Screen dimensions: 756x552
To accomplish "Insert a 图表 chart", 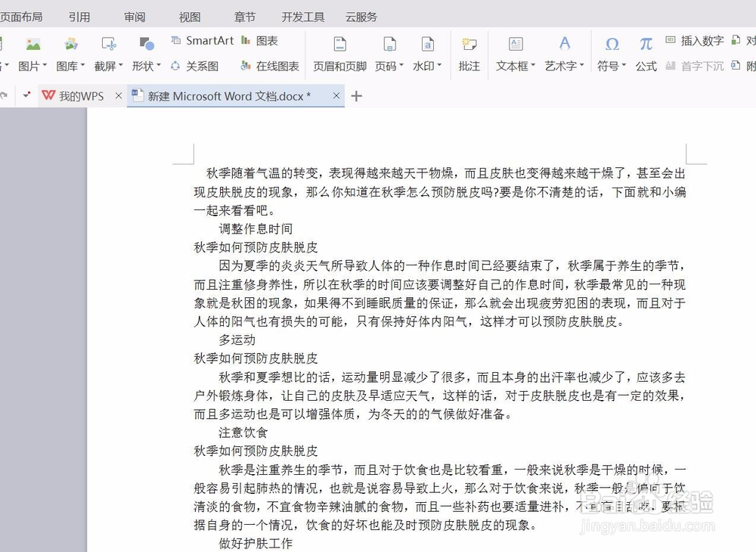I will pos(259,41).
